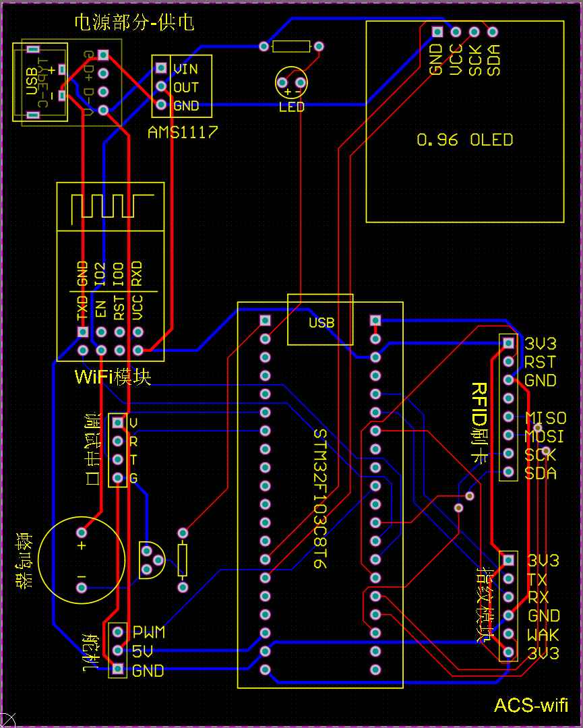
Task: Select the transistor footprint near buzzer
Action: tap(152, 561)
